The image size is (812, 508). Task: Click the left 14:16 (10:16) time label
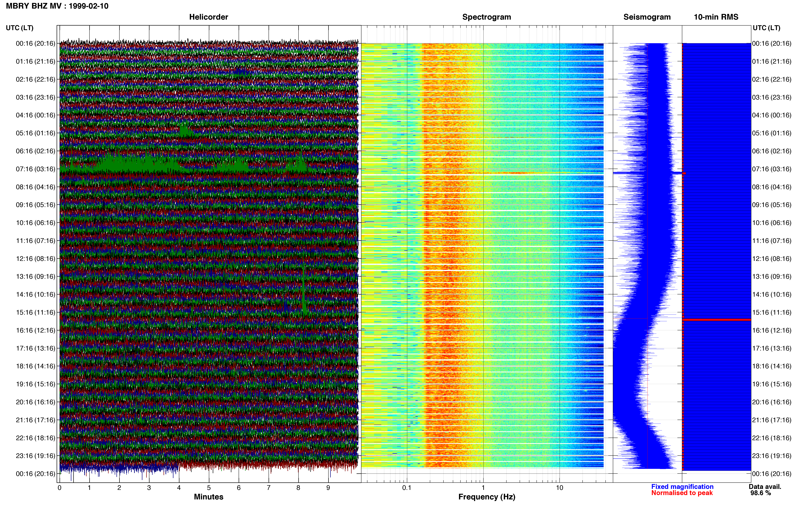pos(36,294)
